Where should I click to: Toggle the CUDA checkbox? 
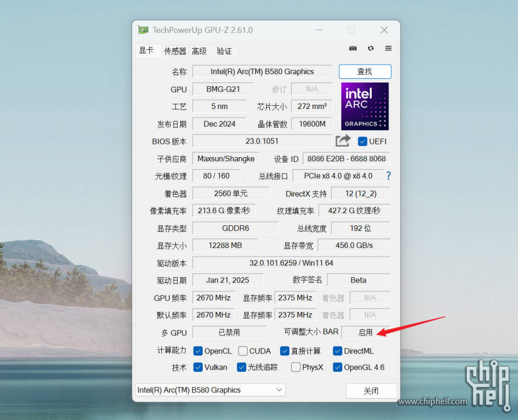click(243, 351)
